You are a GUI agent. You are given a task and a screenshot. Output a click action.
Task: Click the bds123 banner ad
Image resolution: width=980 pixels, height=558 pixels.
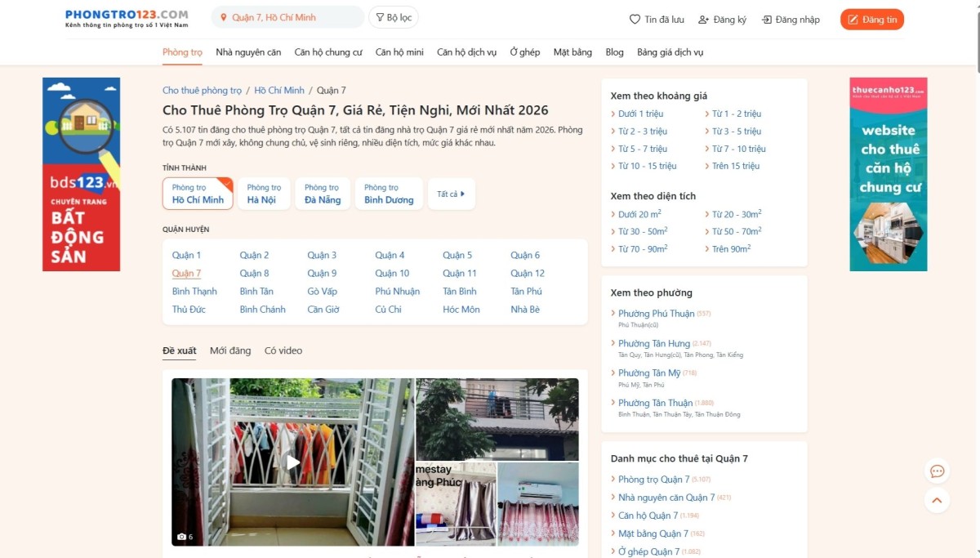pyautogui.click(x=82, y=174)
